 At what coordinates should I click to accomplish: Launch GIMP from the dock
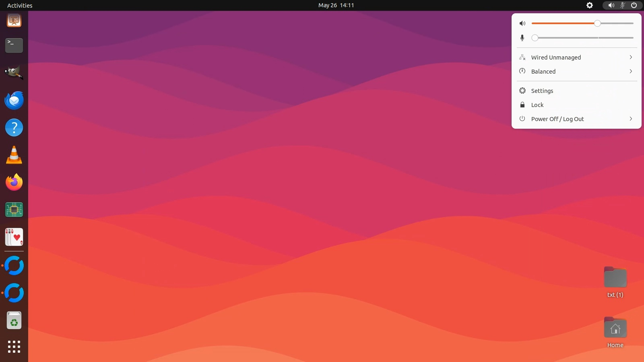[14, 73]
